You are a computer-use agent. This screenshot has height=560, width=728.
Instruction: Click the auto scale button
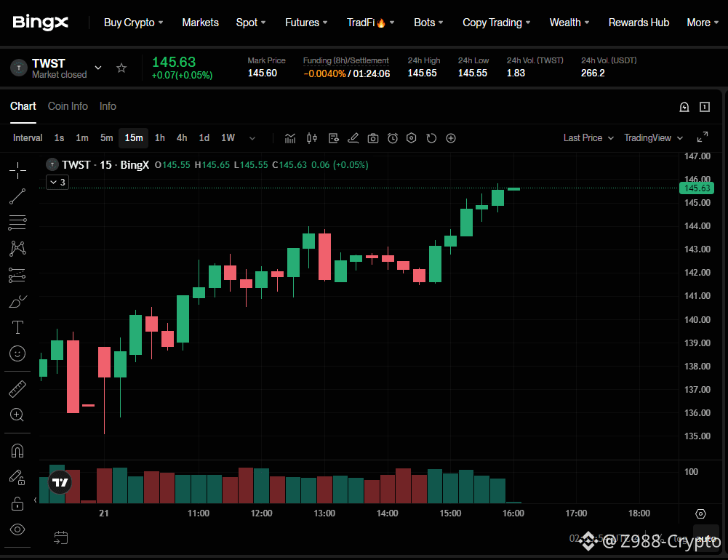click(x=705, y=538)
